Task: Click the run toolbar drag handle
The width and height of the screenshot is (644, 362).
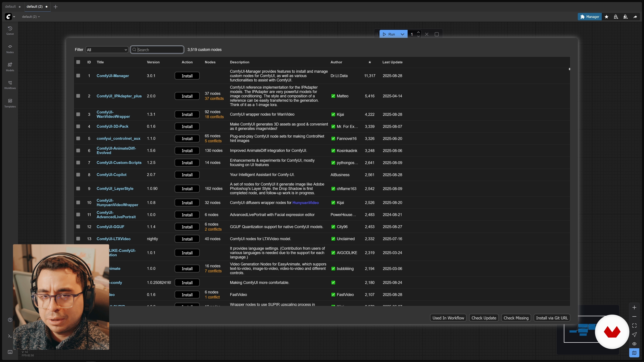Action: [x=377, y=34]
